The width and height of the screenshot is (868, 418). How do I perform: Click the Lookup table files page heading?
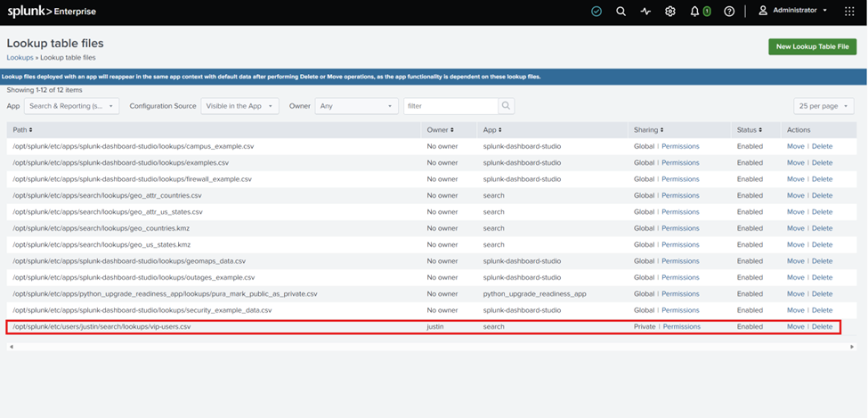click(x=55, y=44)
